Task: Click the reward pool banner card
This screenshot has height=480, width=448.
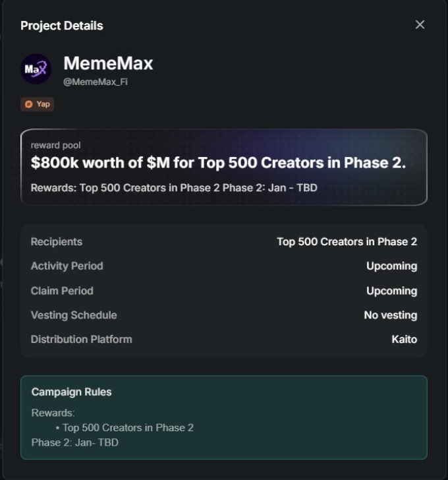Action: click(x=223, y=167)
